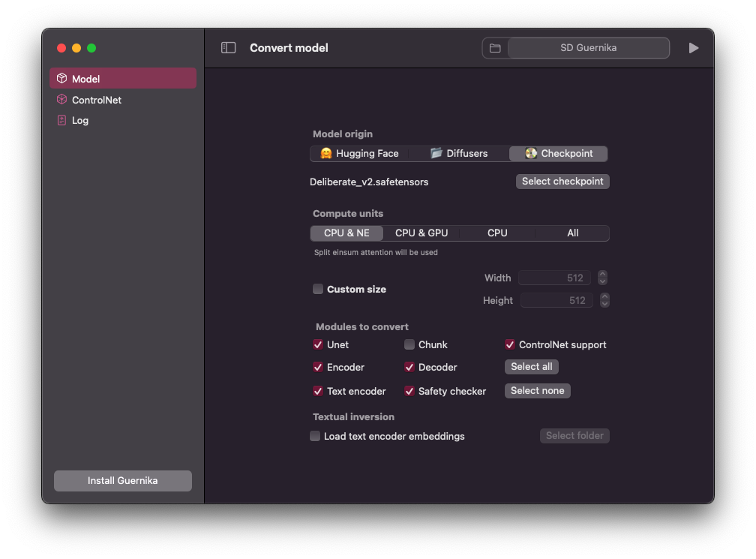Image resolution: width=756 pixels, height=559 pixels.
Task: Open ControlNet section via its cube icon
Action: coord(61,99)
